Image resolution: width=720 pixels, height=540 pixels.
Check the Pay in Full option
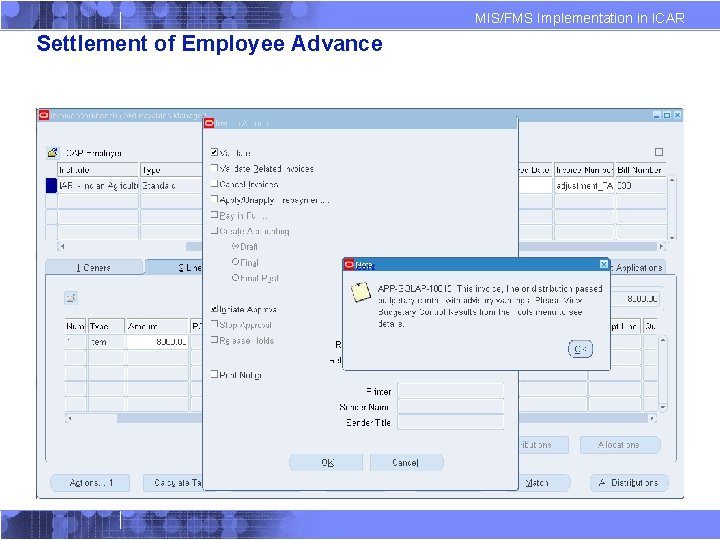point(214,215)
